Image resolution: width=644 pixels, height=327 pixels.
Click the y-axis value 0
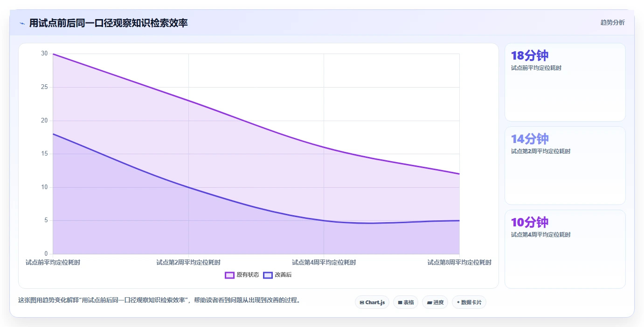[x=46, y=254]
